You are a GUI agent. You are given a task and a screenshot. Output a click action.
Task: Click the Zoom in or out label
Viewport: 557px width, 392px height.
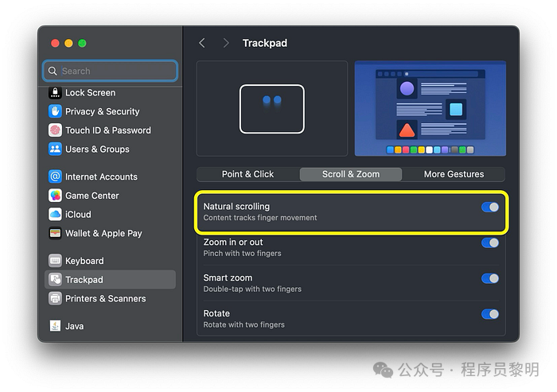pos(233,243)
